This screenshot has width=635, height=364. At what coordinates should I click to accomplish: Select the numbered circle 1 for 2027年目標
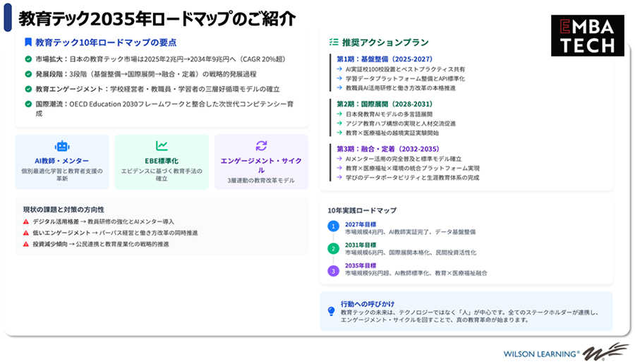pos(333,226)
